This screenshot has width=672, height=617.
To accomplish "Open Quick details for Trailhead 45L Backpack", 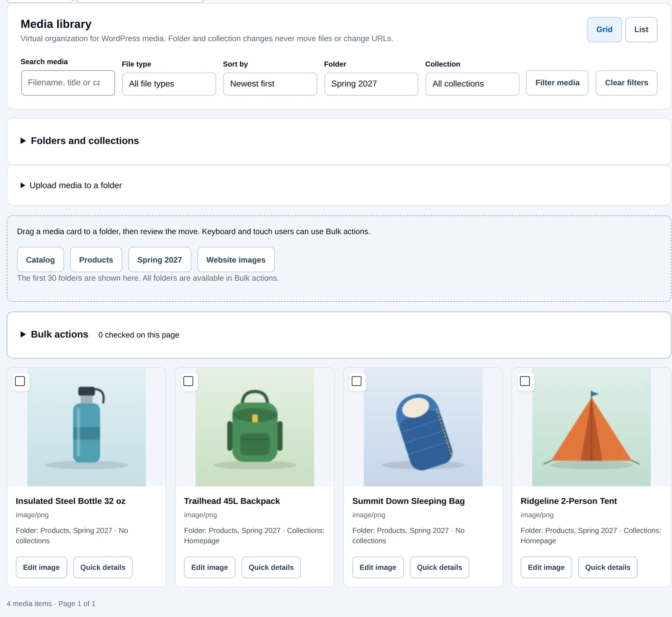I will click(x=271, y=567).
